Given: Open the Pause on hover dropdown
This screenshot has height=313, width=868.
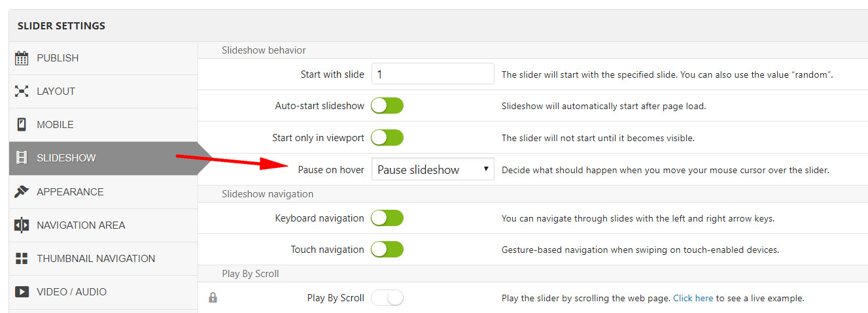Looking at the screenshot, I should tap(433, 170).
